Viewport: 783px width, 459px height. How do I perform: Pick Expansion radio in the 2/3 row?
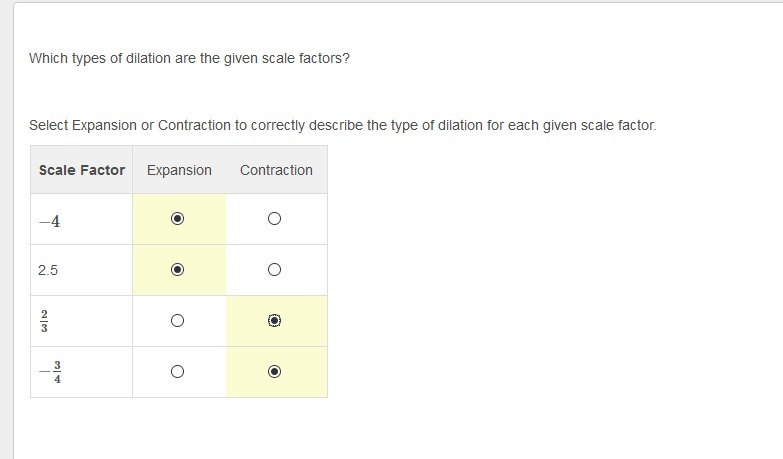click(x=178, y=321)
